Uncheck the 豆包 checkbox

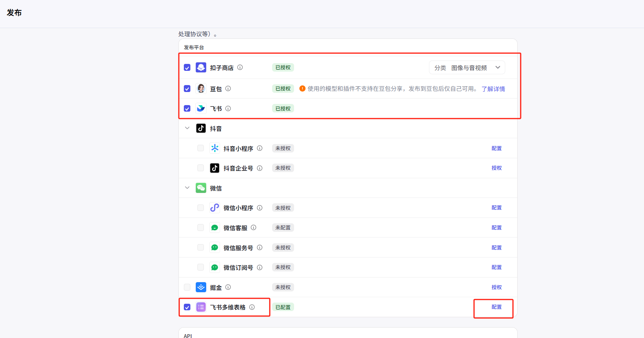[x=187, y=89]
